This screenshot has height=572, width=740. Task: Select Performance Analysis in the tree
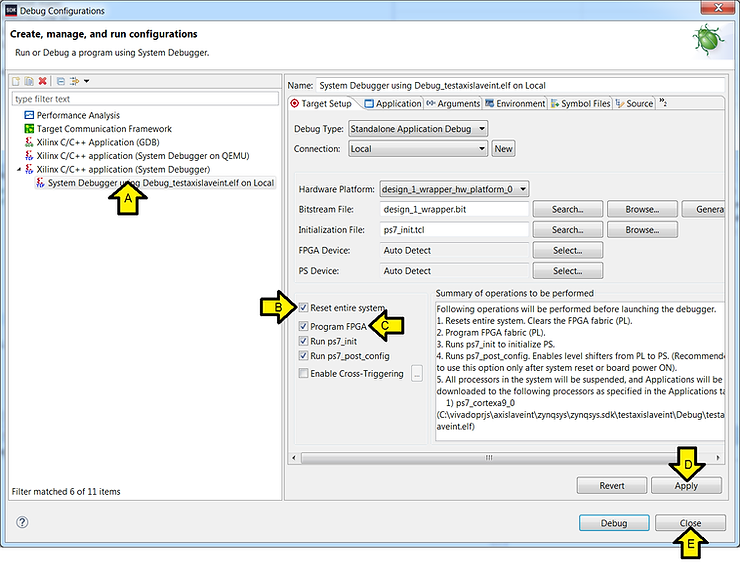coord(78,115)
